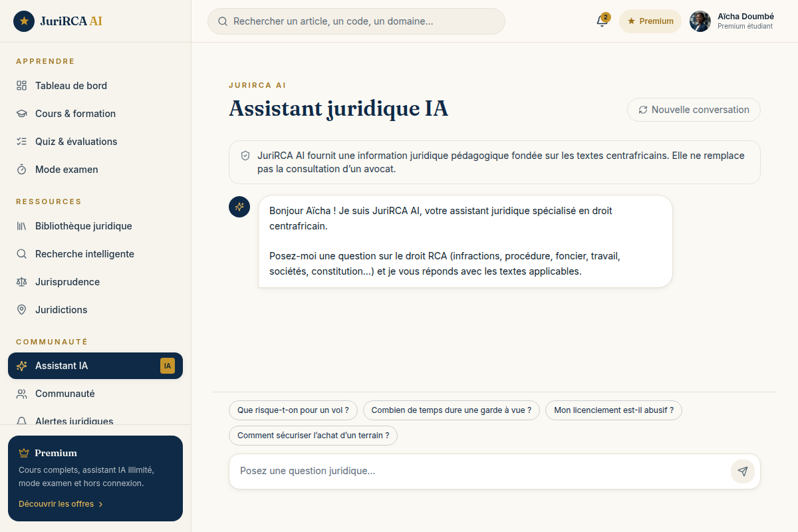Click the Mode examen timer icon
798x532 pixels.
pos(21,170)
